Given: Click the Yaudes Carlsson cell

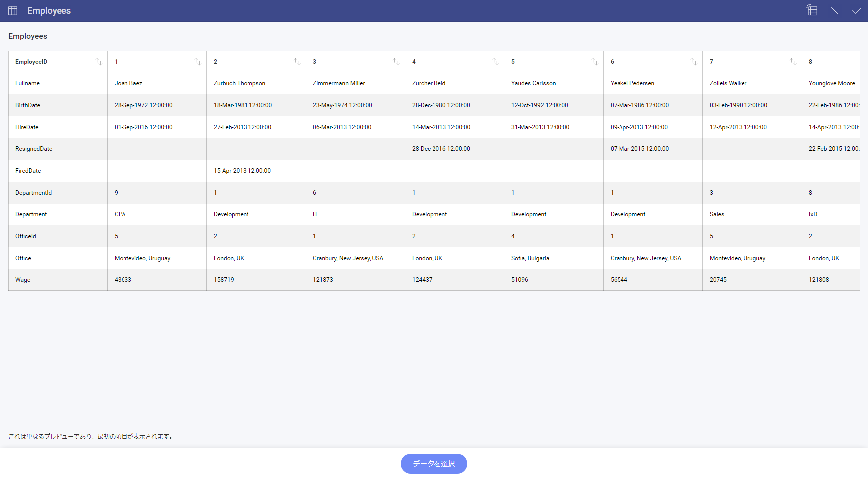Looking at the screenshot, I should point(554,83).
